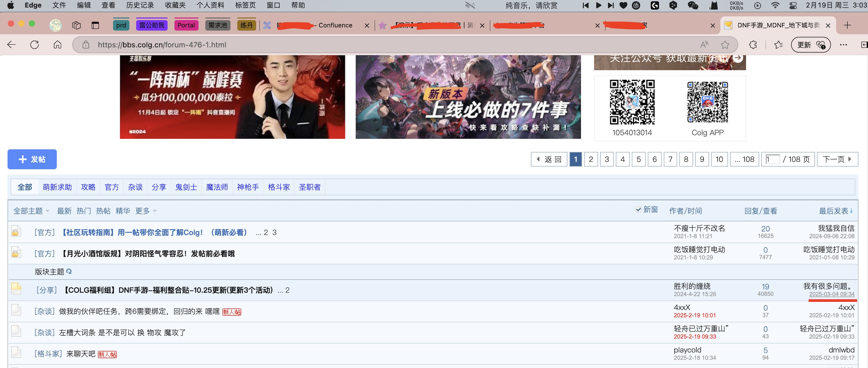Toggle the 新窗 checkbox
The image size is (868, 368).
click(x=638, y=210)
